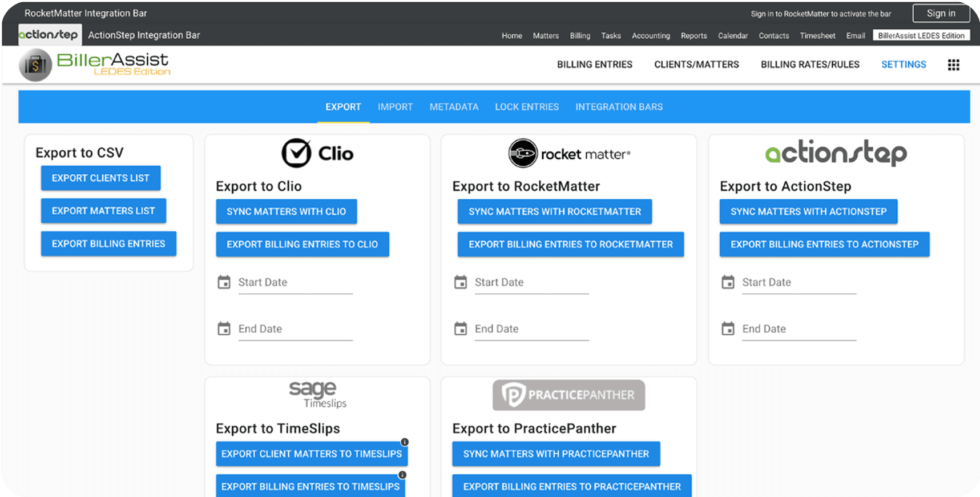
Task: Click Export Billing Entries to TimeSlips
Action: [310, 486]
